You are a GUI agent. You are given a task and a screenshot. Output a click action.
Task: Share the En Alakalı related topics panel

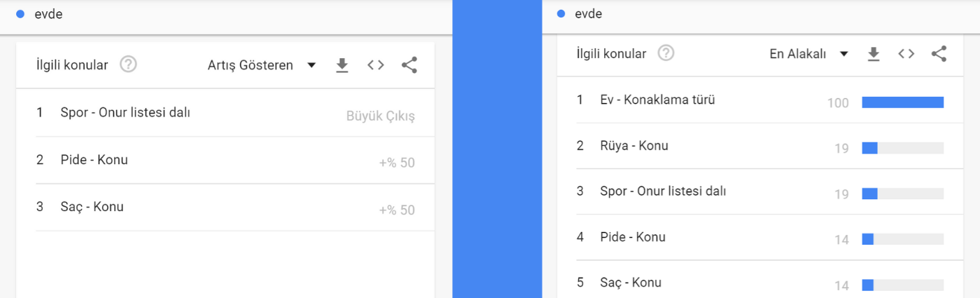click(x=939, y=54)
